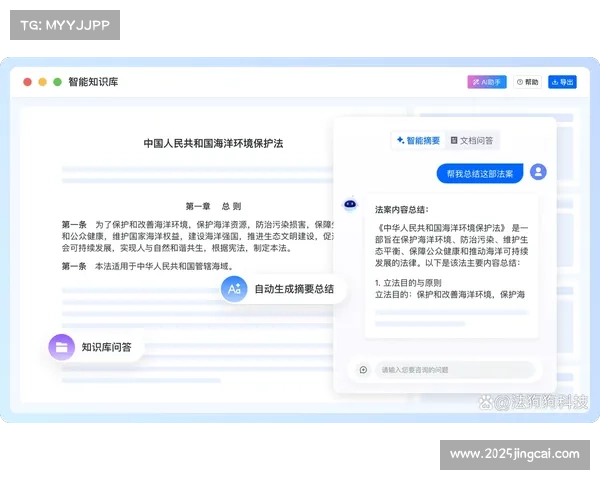Switch to the 智能摘要 tab
Viewport: 600px width, 480px height.
[418, 140]
